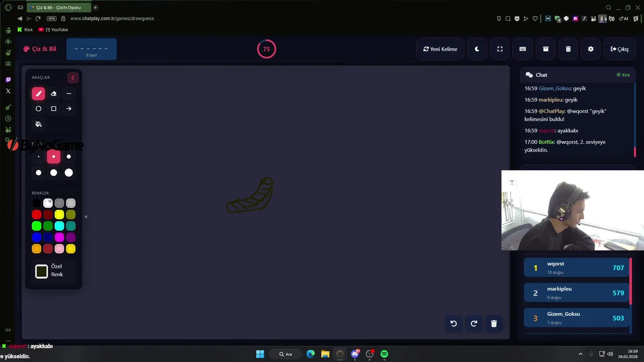
Task: Select the eraser tool
Action: (54, 94)
